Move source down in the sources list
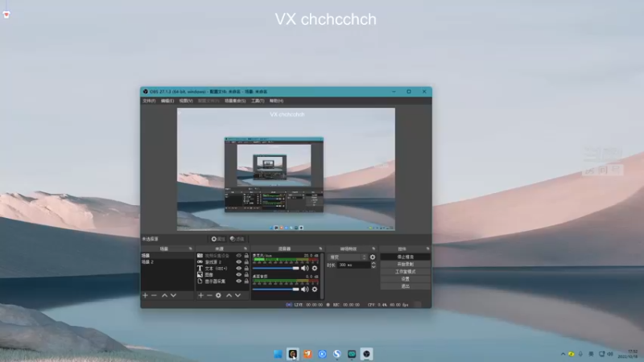Image resolution: width=644 pixels, height=362 pixels. (x=237, y=295)
